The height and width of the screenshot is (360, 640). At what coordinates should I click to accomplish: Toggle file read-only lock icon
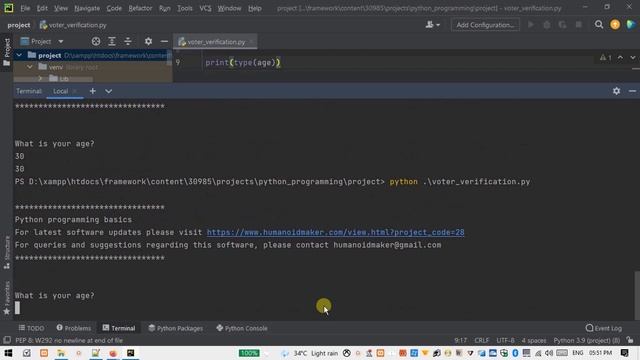pos(631,340)
